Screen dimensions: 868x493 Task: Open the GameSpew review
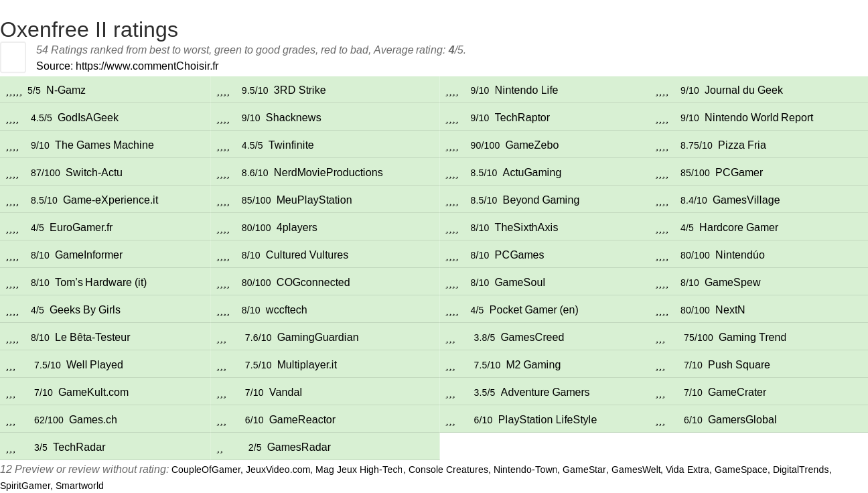click(733, 282)
